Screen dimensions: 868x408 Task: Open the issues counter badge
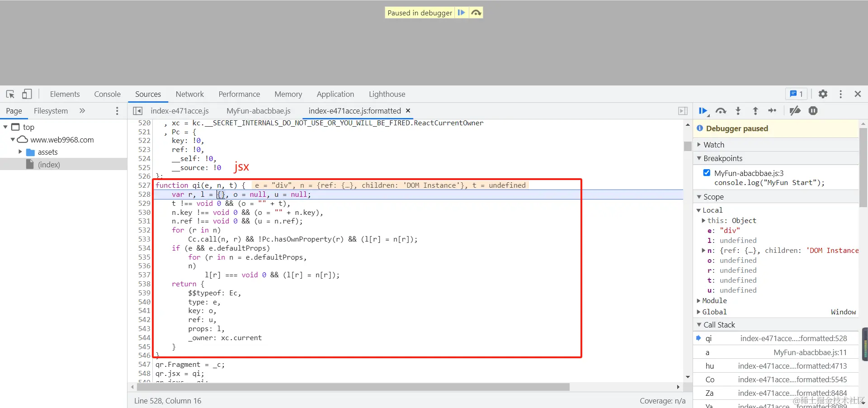coord(797,94)
